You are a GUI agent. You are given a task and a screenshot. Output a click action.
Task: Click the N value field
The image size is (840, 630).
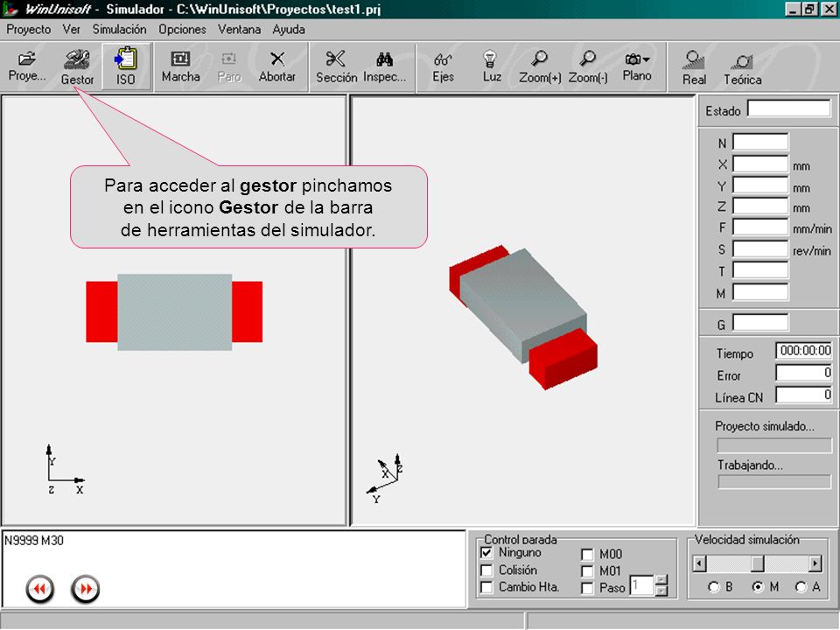pos(760,142)
